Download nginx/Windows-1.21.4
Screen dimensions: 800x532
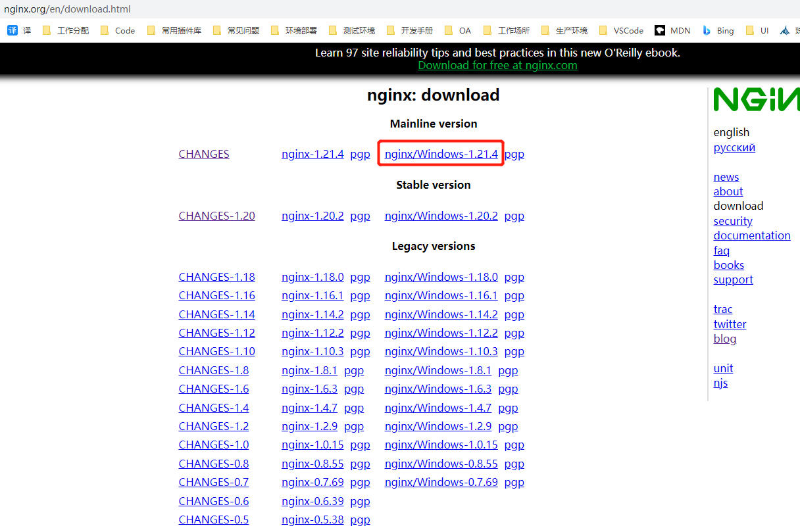(x=441, y=154)
